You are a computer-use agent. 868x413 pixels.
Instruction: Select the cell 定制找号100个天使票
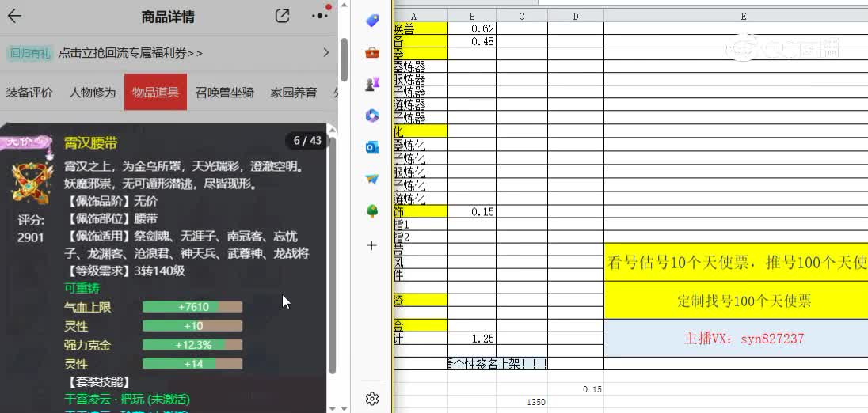pyautogui.click(x=737, y=300)
